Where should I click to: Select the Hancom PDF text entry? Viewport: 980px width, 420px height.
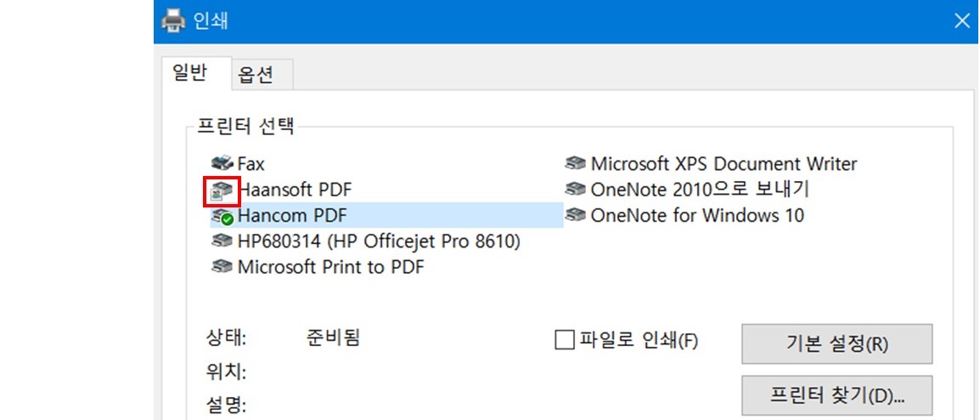tap(292, 215)
